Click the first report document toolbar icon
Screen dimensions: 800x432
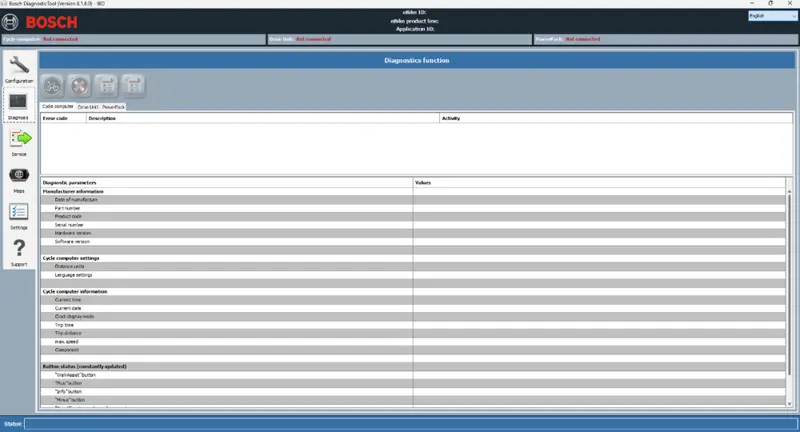(x=106, y=86)
